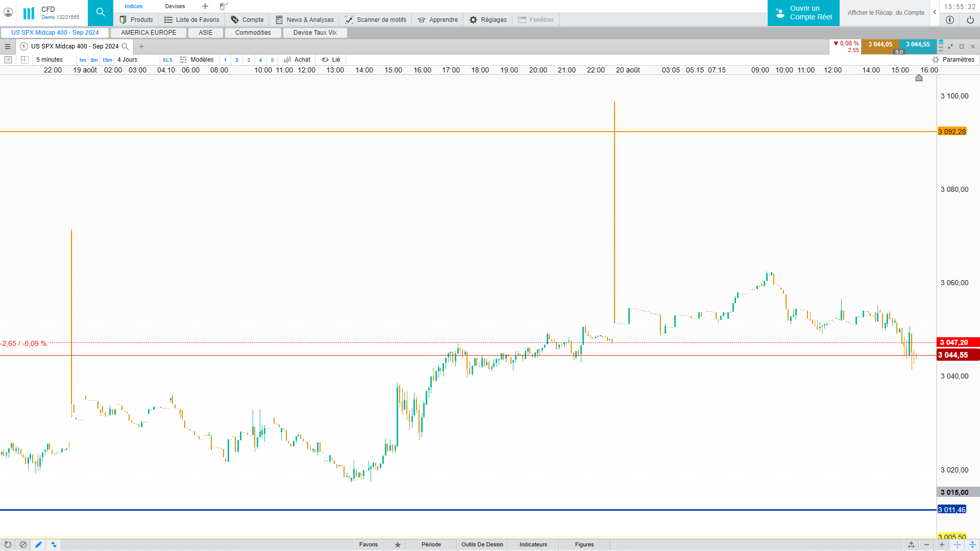Open the pencil drawing tool at bottom
This screenshot has height=551, width=980.
[38, 544]
